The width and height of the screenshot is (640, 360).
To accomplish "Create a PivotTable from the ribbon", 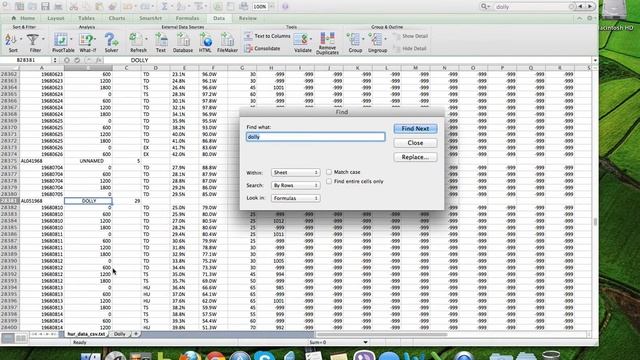I will [60, 40].
